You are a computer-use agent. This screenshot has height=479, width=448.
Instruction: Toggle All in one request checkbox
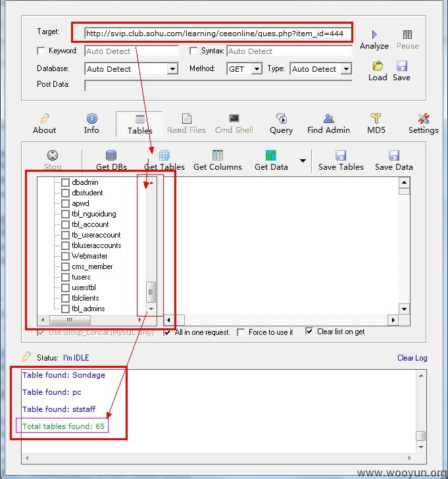pos(166,332)
